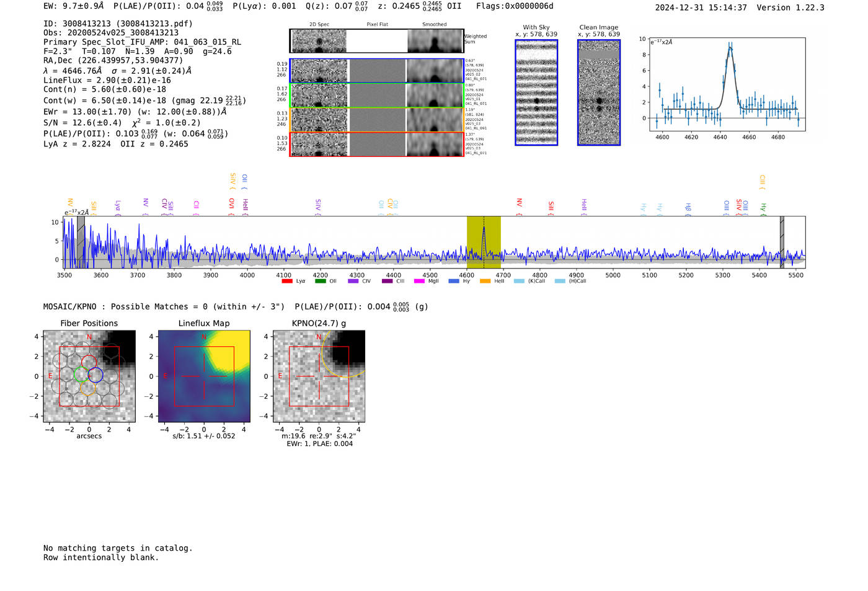Viewport: 868px width, 591px height.
Task: Click the 'Cont(n) = 5.60(±0.60)e-18' text
Action: pos(105,89)
